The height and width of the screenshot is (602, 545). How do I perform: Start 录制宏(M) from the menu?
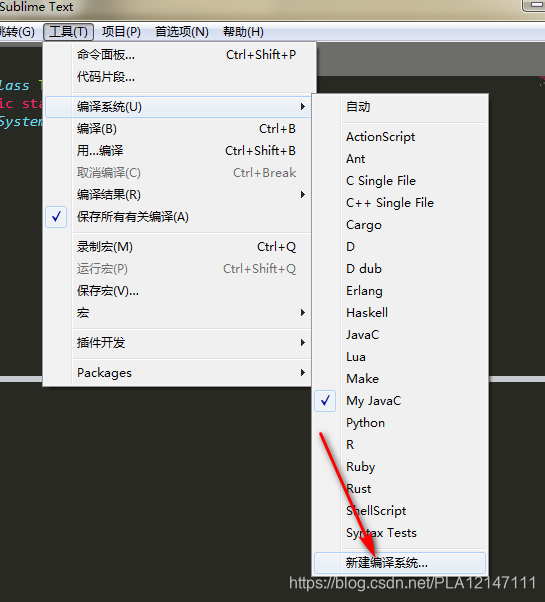coord(178,247)
